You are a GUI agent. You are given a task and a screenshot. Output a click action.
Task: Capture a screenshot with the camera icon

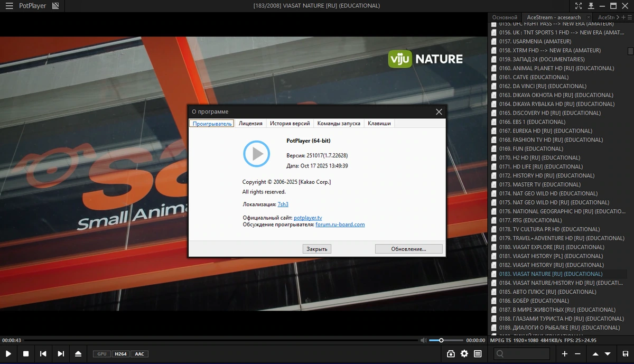click(451, 353)
